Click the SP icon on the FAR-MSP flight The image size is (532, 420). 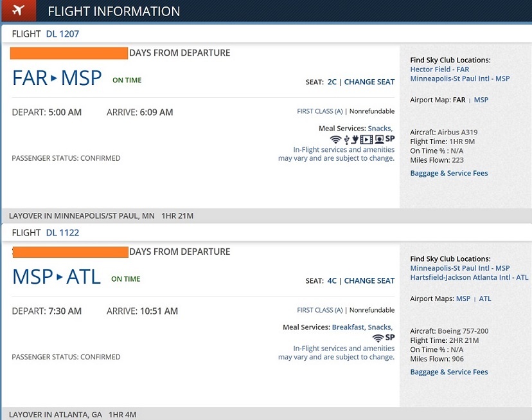tap(390, 139)
